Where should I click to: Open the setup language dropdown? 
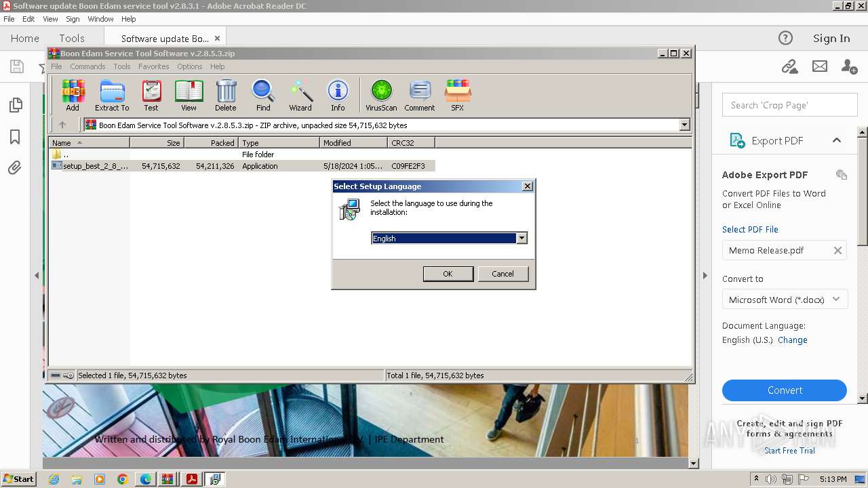(x=521, y=238)
